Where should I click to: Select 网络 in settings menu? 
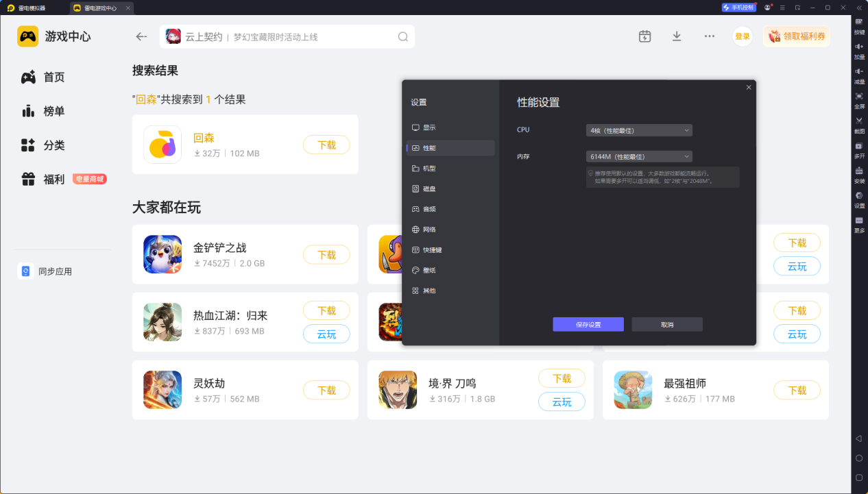(x=450, y=230)
